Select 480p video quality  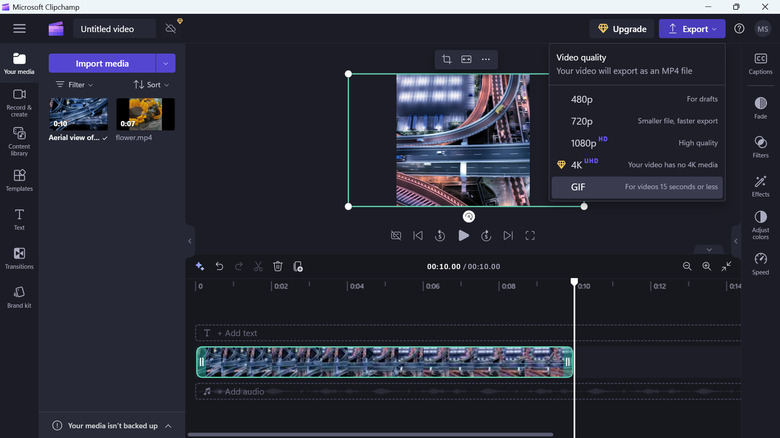point(637,99)
